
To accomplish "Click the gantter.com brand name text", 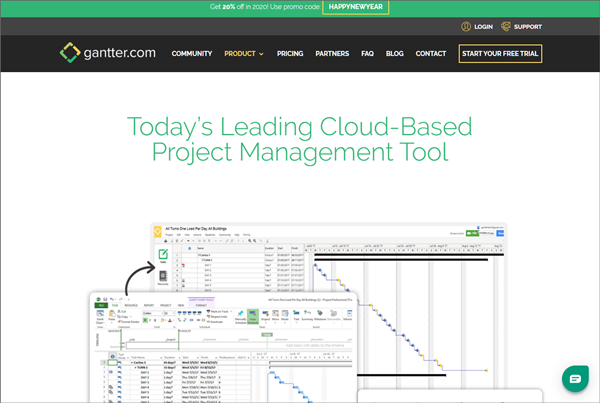I will pyautogui.click(x=120, y=53).
